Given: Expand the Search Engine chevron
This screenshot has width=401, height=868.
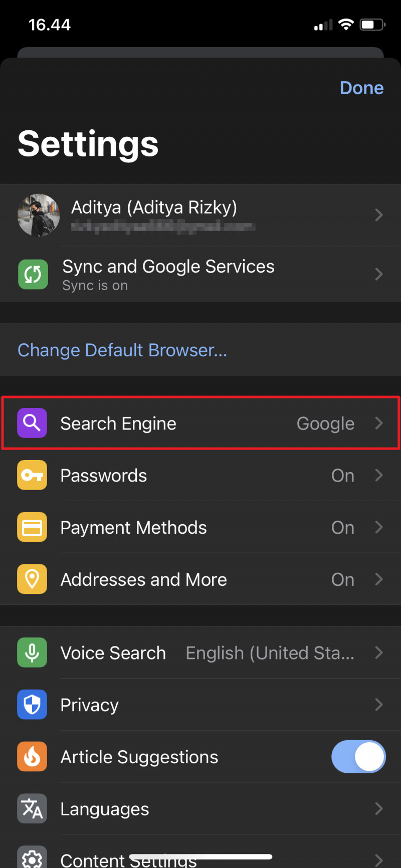Looking at the screenshot, I should pos(379,423).
